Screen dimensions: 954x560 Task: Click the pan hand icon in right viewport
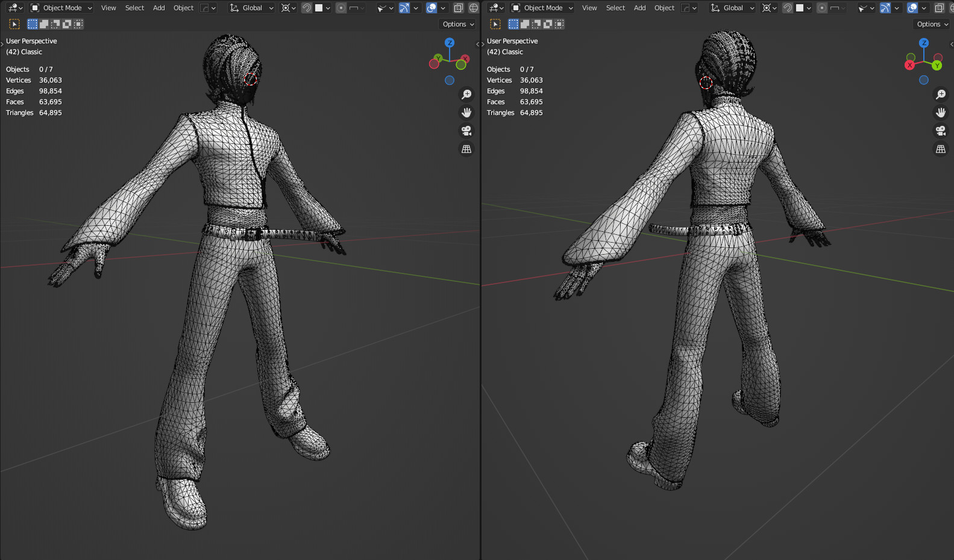point(941,113)
